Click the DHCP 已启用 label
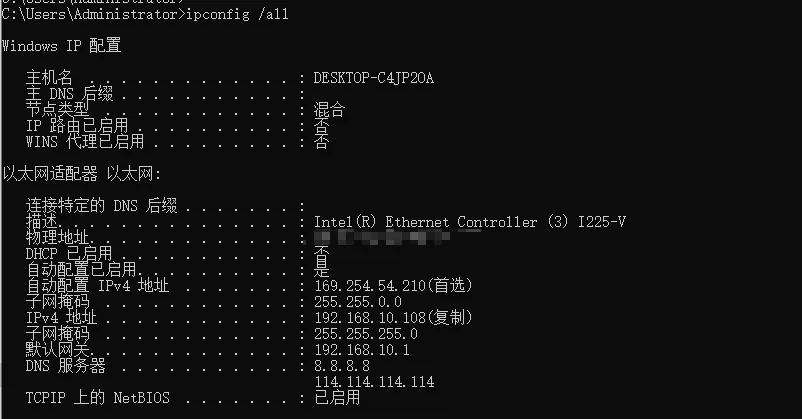 (x=69, y=254)
